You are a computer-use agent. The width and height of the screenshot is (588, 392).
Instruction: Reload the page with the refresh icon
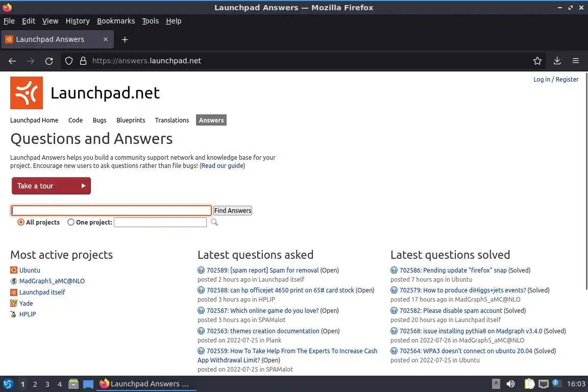49,61
